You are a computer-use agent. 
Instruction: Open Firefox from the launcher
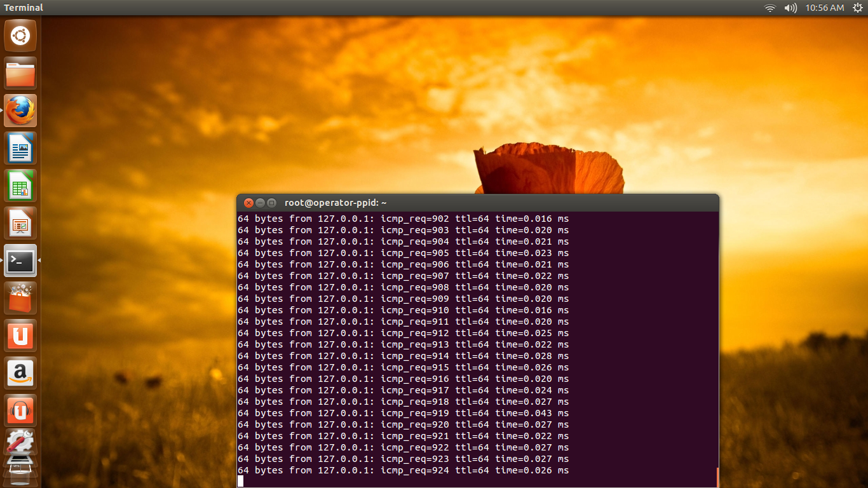point(20,111)
